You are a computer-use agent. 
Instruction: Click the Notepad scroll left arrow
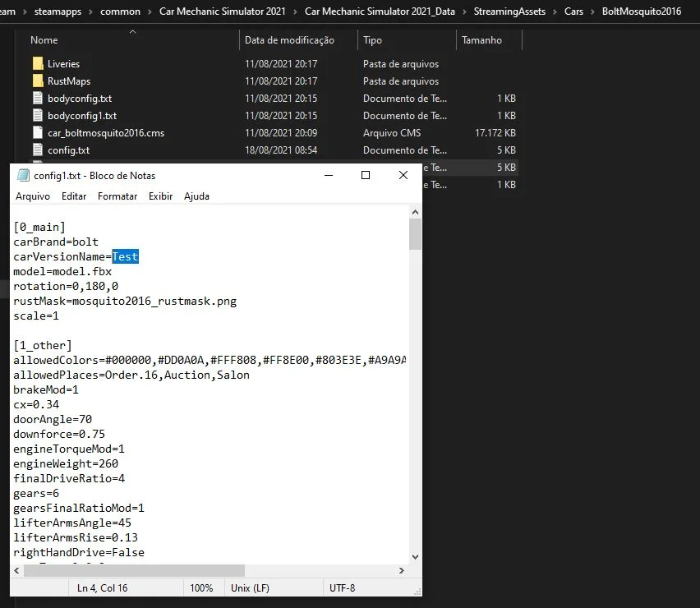pyautogui.click(x=16, y=570)
